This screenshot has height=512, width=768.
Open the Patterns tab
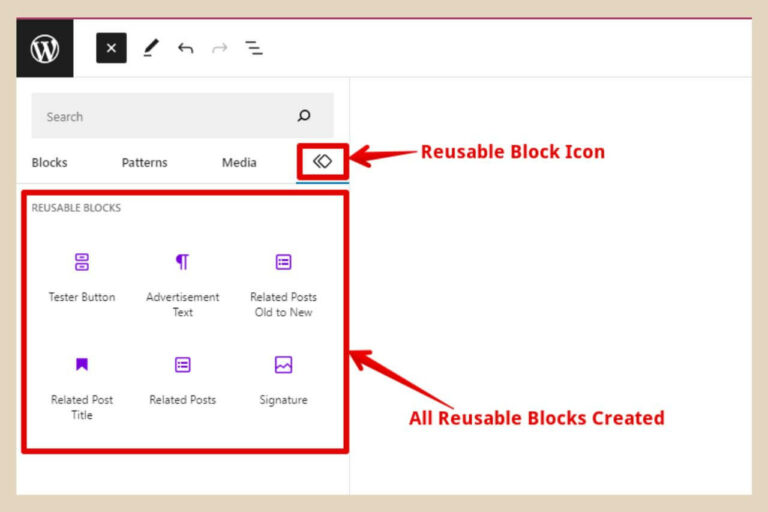[x=144, y=162]
